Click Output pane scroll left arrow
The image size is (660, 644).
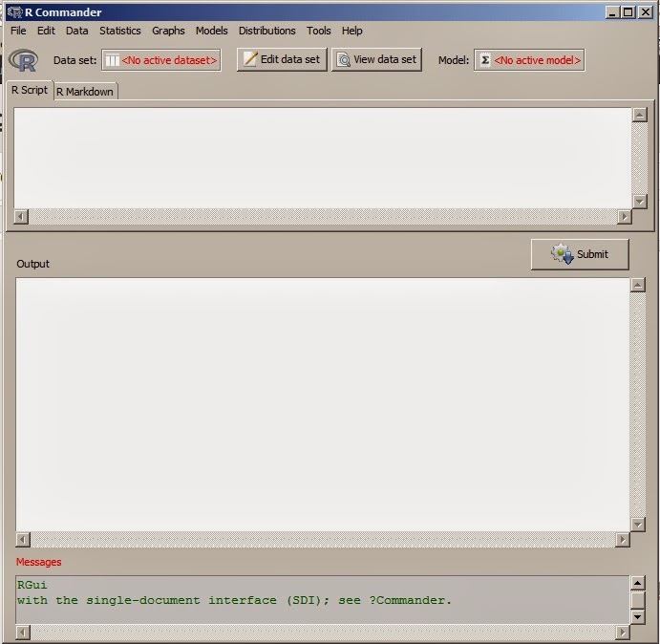[x=23, y=540]
